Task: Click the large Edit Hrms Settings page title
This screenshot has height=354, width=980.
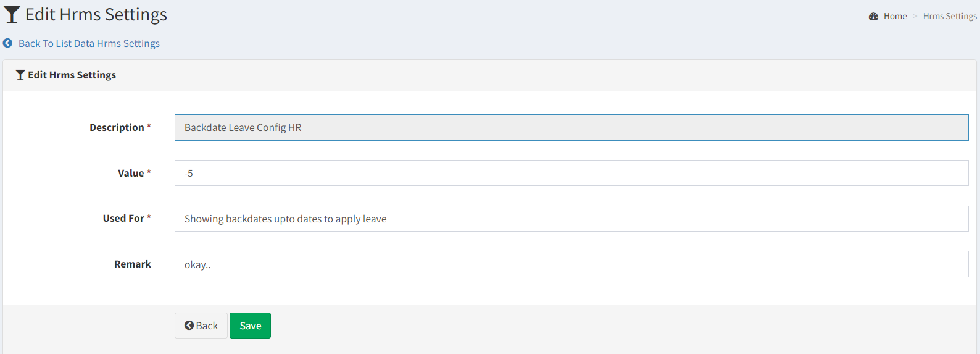Action: [96, 14]
